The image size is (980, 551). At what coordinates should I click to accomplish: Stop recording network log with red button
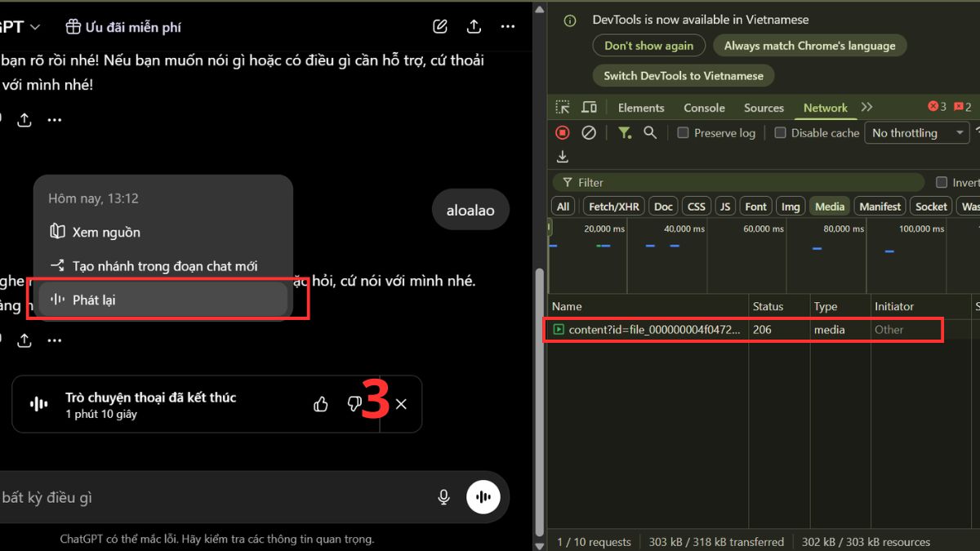click(563, 132)
